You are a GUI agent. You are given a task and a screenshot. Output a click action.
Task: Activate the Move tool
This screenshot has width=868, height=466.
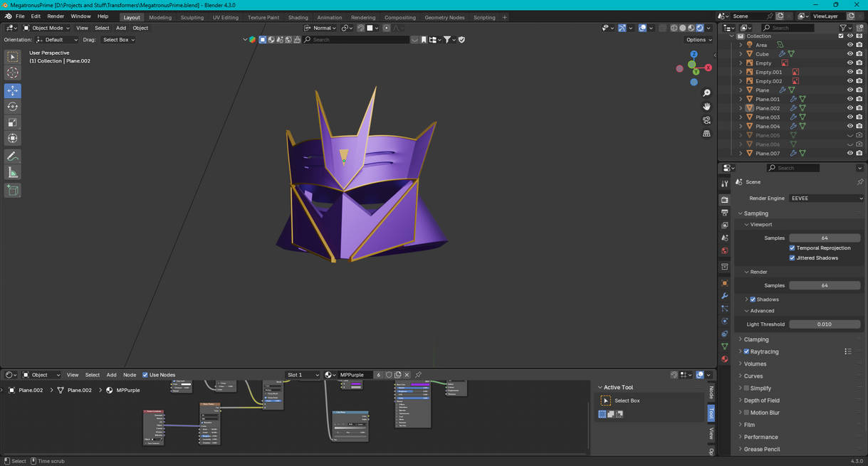(x=13, y=90)
